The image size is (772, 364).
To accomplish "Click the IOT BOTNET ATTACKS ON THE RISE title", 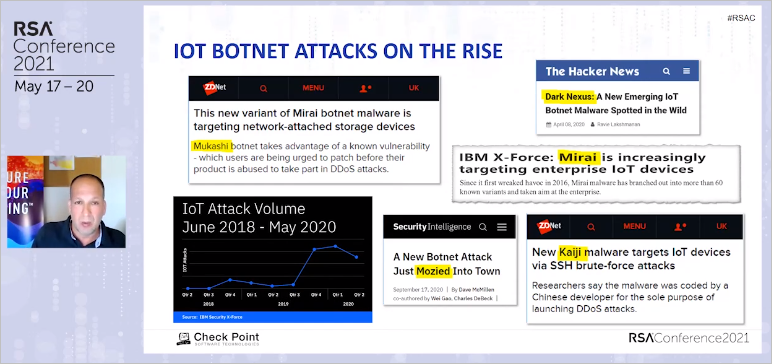I will click(338, 51).
